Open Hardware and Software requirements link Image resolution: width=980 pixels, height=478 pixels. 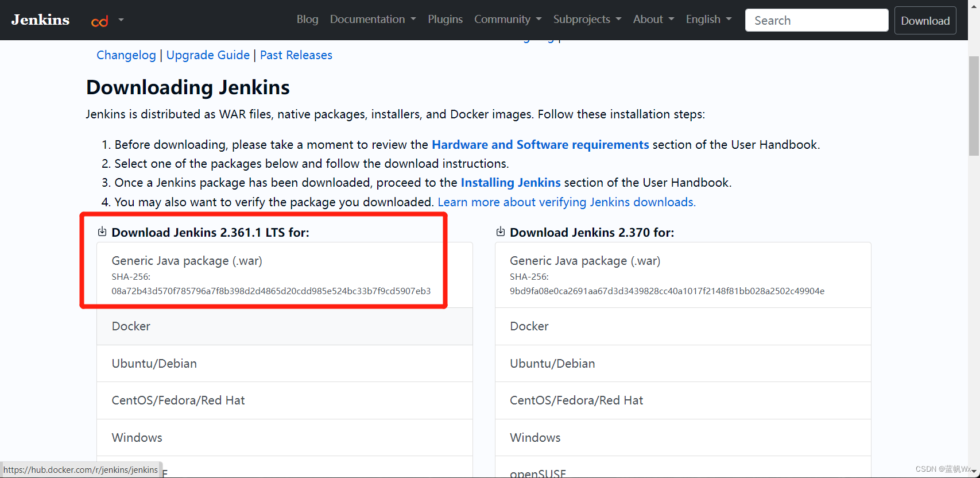click(x=540, y=145)
